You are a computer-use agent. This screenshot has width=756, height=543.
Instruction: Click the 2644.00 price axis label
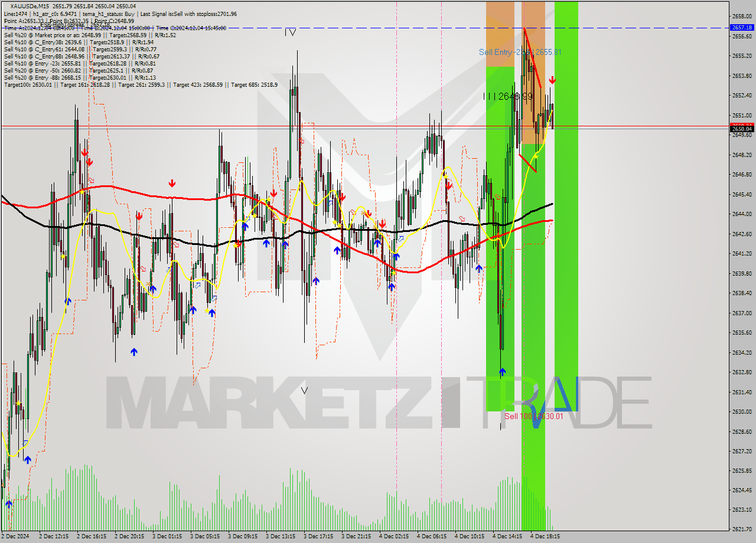coord(742,214)
